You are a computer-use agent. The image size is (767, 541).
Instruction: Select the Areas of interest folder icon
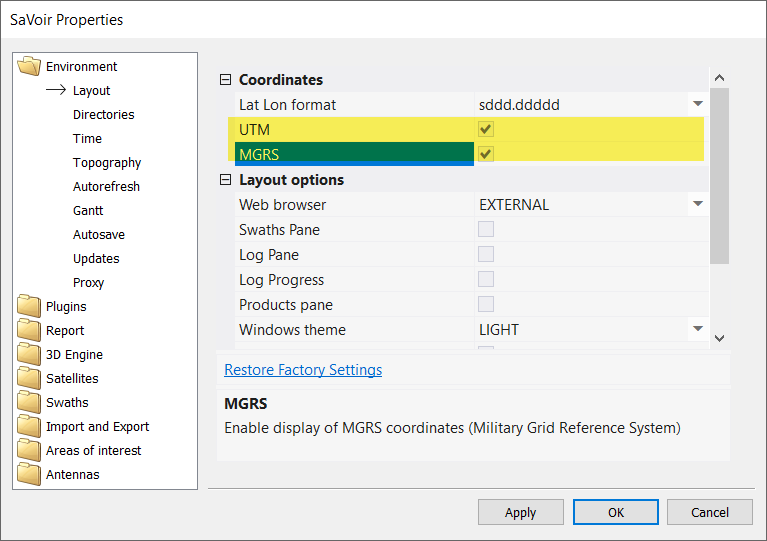click(x=29, y=451)
